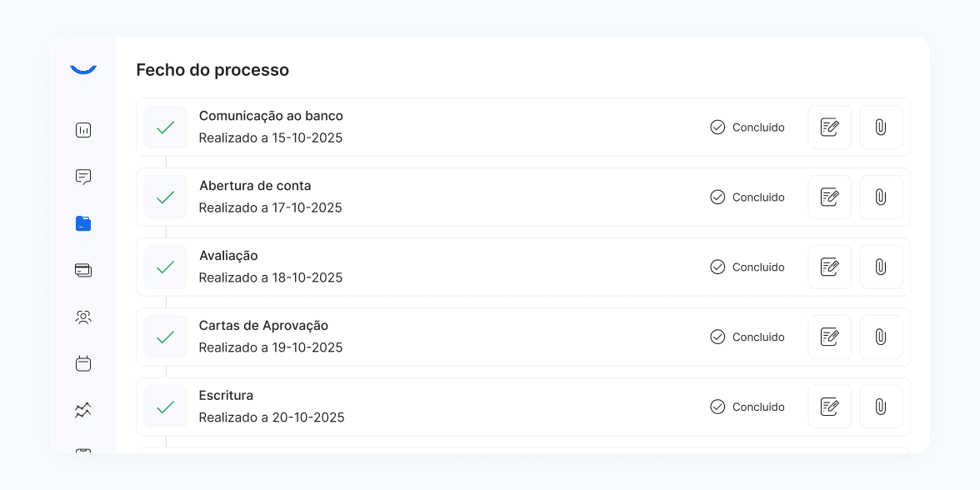Screen dimensions: 980x490
Task: Open the messages chat icon in sidebar
Action: (x=83, y=177)
